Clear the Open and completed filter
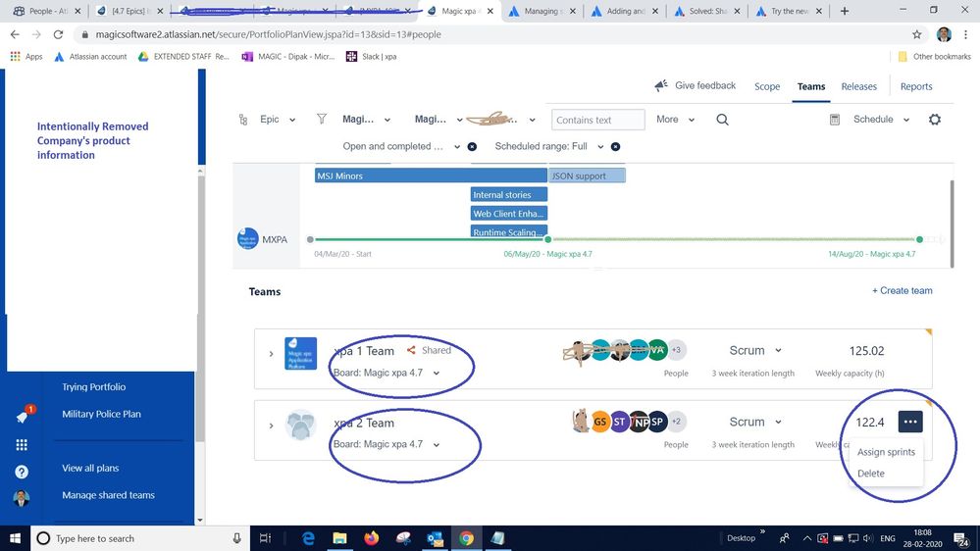 pos(472,146)
